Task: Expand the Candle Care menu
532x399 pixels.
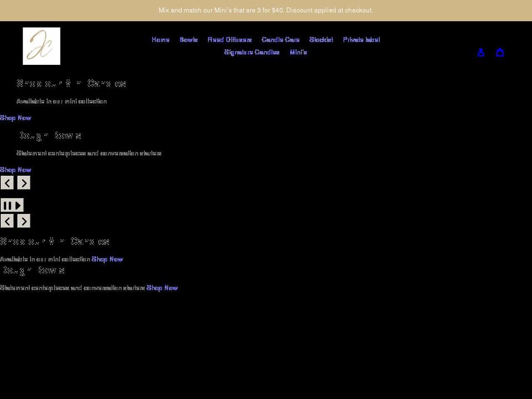Action: click(280, 39)
